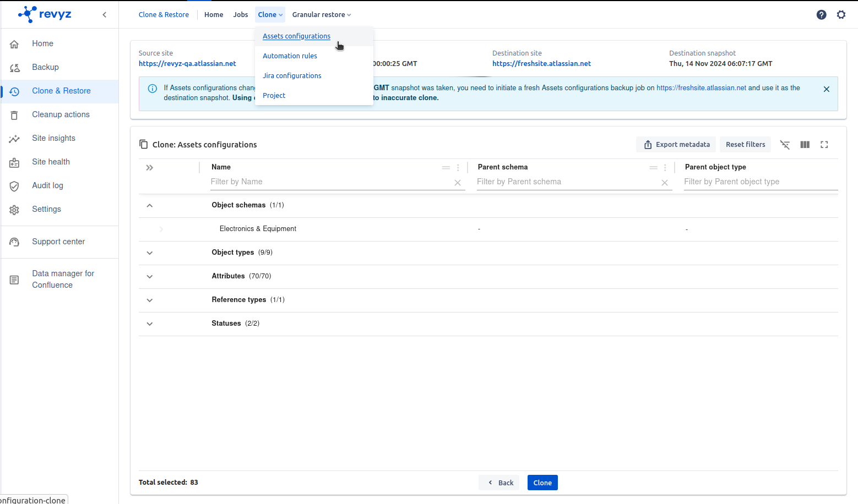Collapse the Object schemas group
The height and width of the screenshot is (504, 858).
tap(149, 205)
